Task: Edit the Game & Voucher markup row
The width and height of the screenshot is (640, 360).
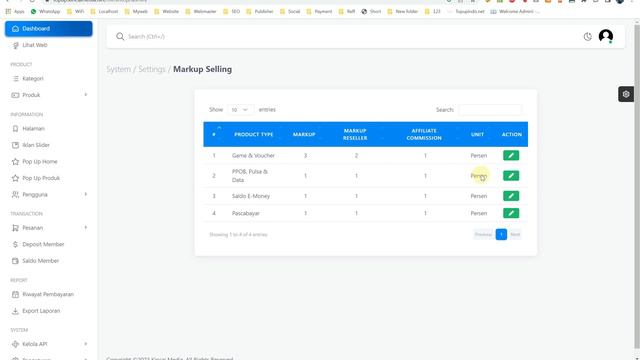Action: pyautogui.click(x=511, y=156)
